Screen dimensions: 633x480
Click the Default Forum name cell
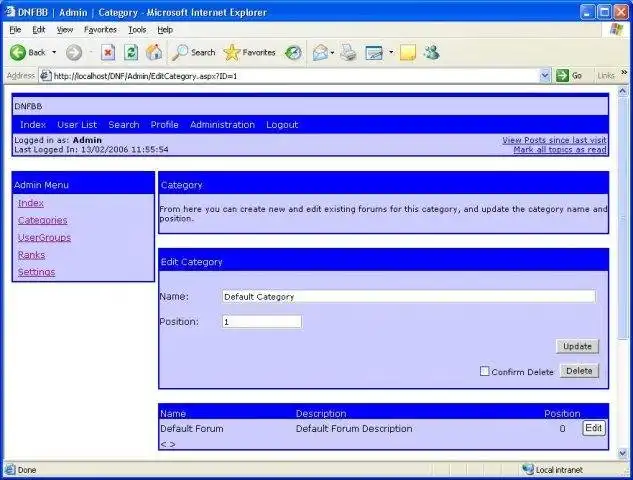pos(192,429)
